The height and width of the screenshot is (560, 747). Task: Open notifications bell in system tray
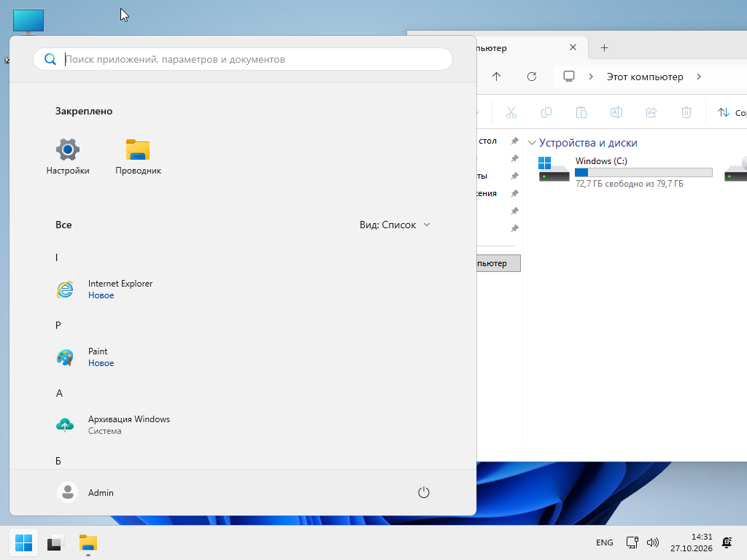pos(727,542)
